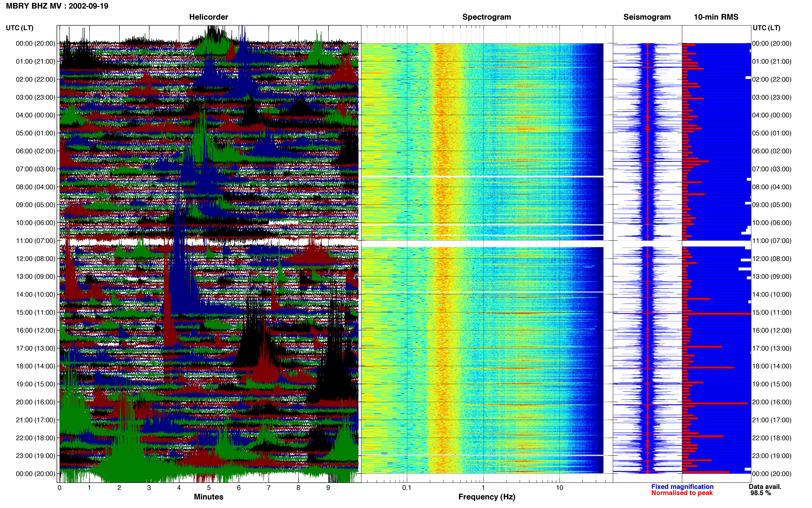This screenshot has height=508, width=812.
Task: Click the 0.1 tick on the frequency axis
Action: [x=407, y=488]
